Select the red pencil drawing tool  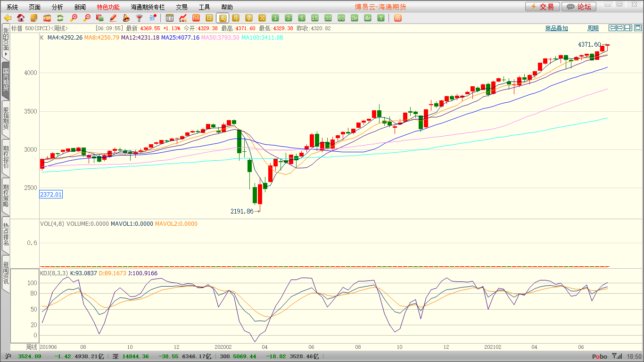click(113, 18)
